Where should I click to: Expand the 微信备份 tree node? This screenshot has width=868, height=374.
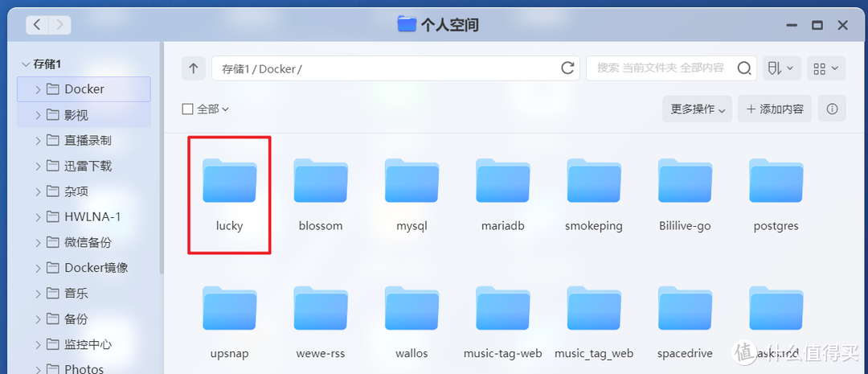pos(38,243)
